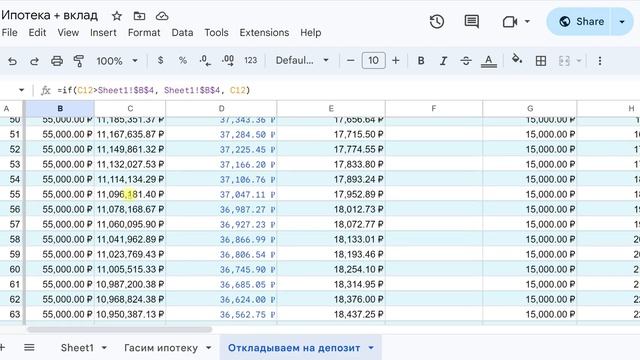Click the font size field

pyautogui.click(x=373, y=61)
